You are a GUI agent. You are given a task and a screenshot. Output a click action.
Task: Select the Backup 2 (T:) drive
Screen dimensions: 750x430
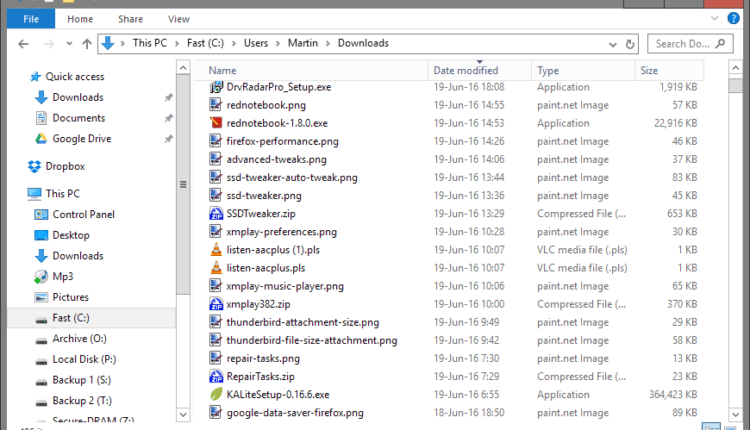tap(82, 400)
